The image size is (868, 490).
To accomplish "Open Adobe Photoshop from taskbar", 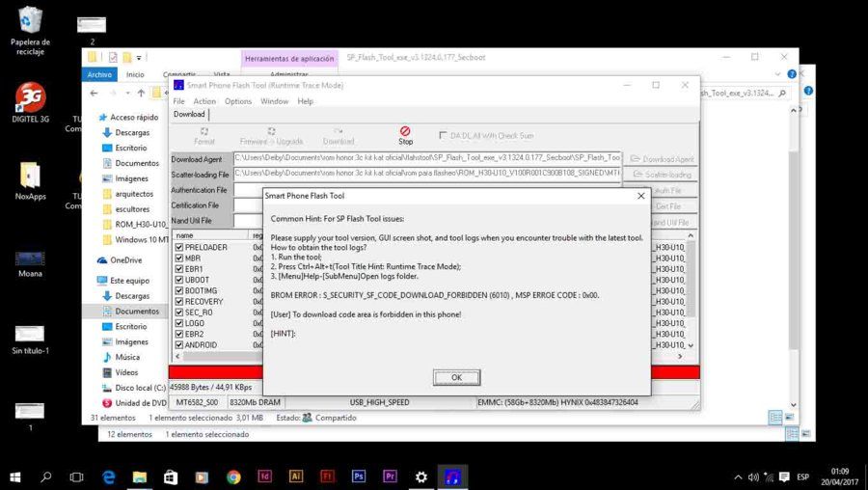I will [359, 476].
